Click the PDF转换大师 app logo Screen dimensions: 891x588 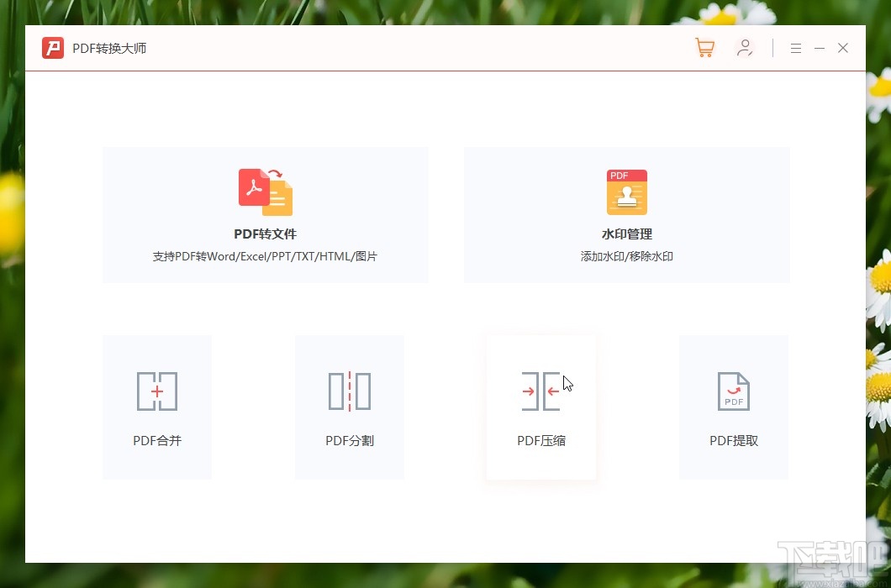(x=52, y=48)
